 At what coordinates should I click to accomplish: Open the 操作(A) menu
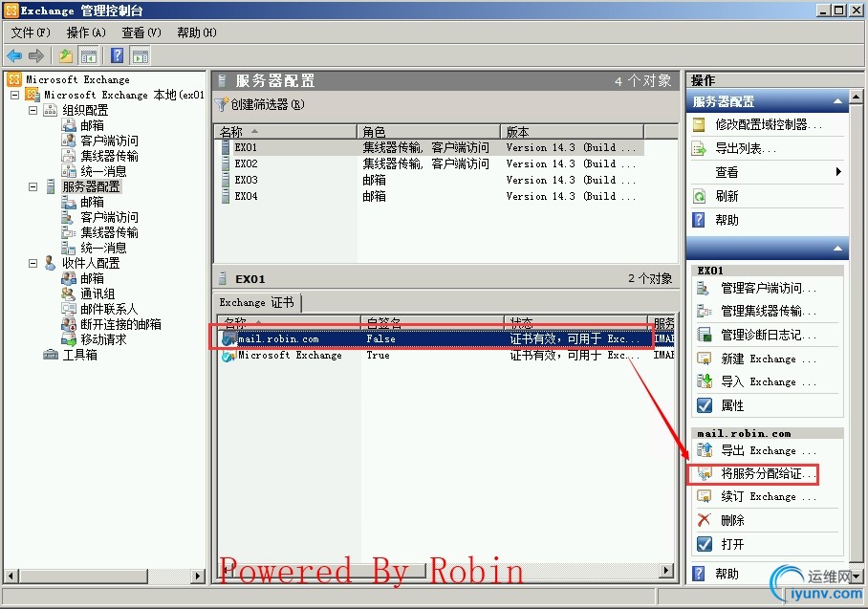[86, 33]
